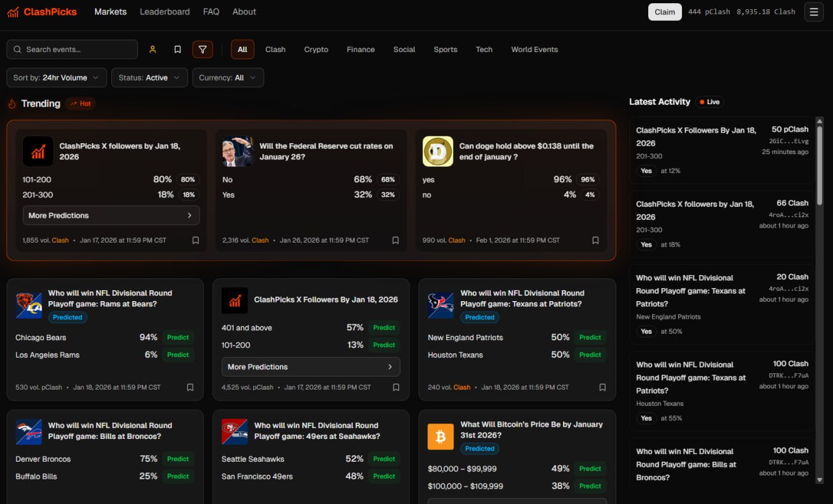This screenshot has height=504, width=833.
Task: Toggle the Live indicator in Latest Activity
Action: click(x=709, y=102)
